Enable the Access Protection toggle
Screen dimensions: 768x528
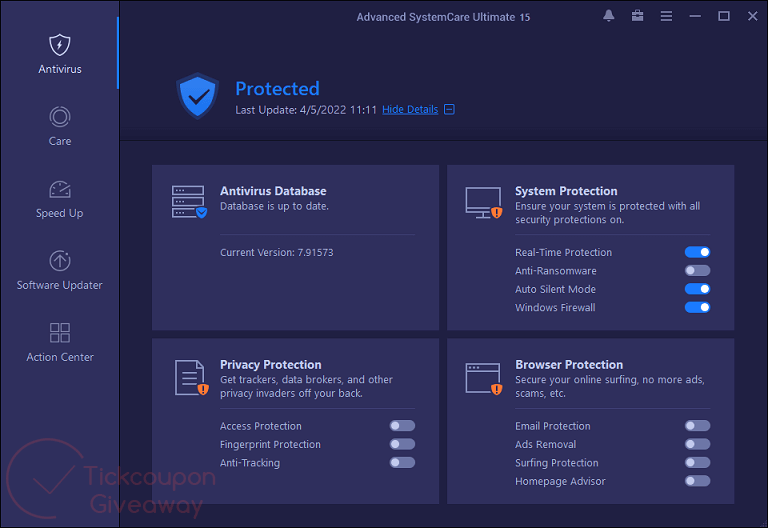(402, 426)
